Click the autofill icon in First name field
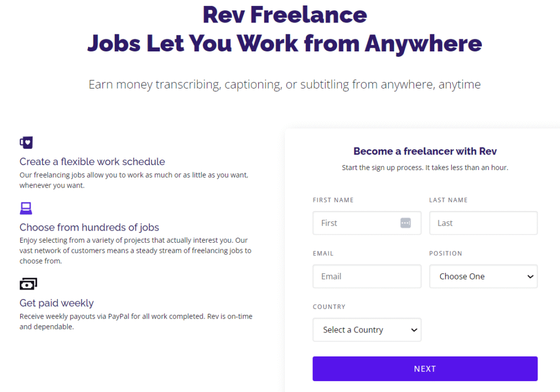Screen dimensions: 560x392 [x=405, y=223]
